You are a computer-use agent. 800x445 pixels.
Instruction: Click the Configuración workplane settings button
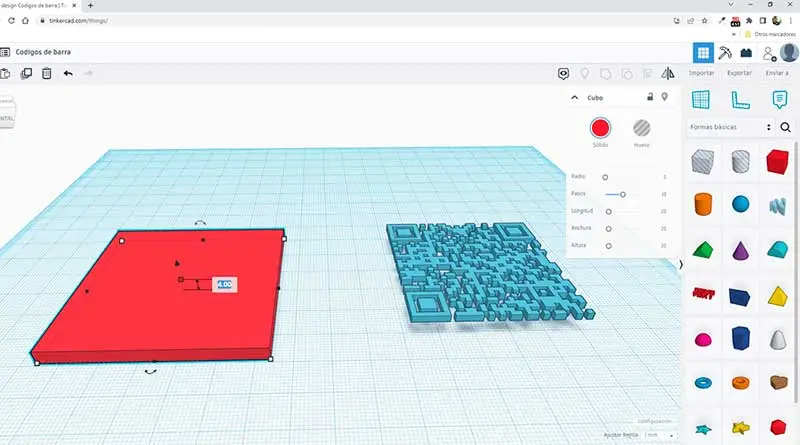point(655,421)
